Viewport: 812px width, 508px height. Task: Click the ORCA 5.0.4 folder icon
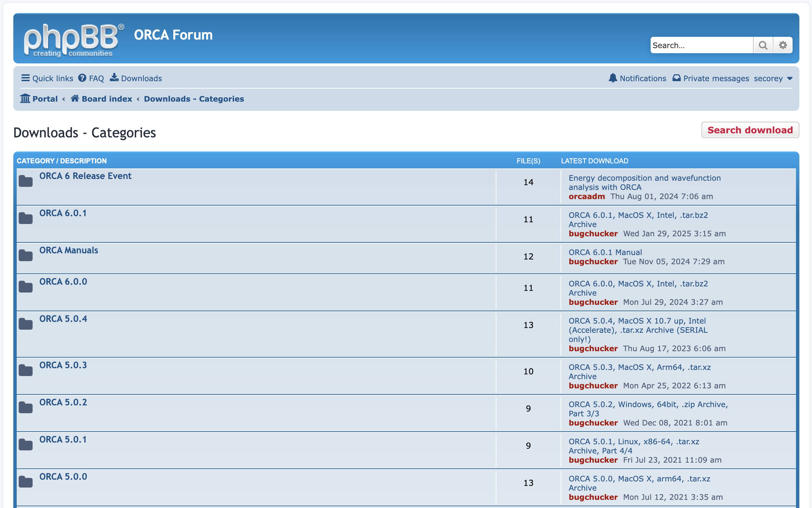(x=26, y=324)
